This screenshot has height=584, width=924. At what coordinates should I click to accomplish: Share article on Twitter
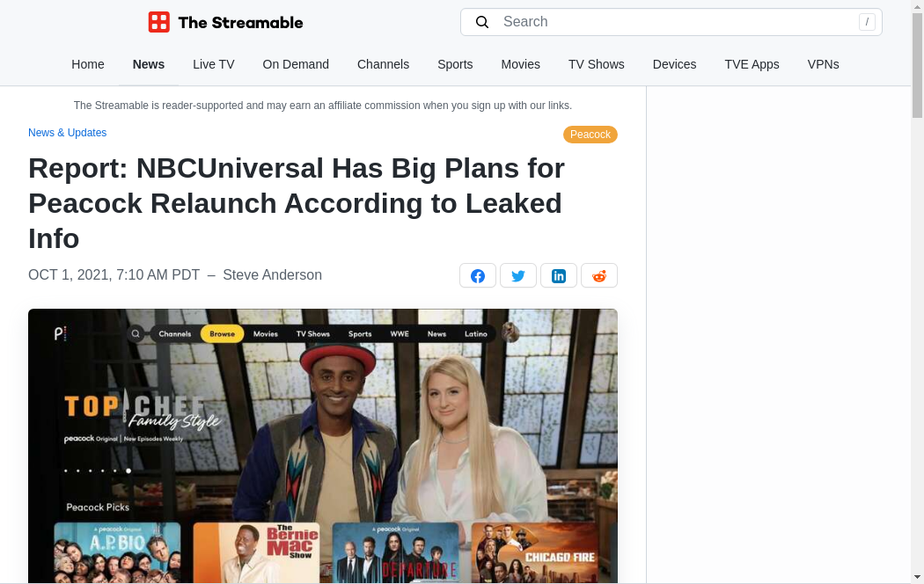[518, 275]
